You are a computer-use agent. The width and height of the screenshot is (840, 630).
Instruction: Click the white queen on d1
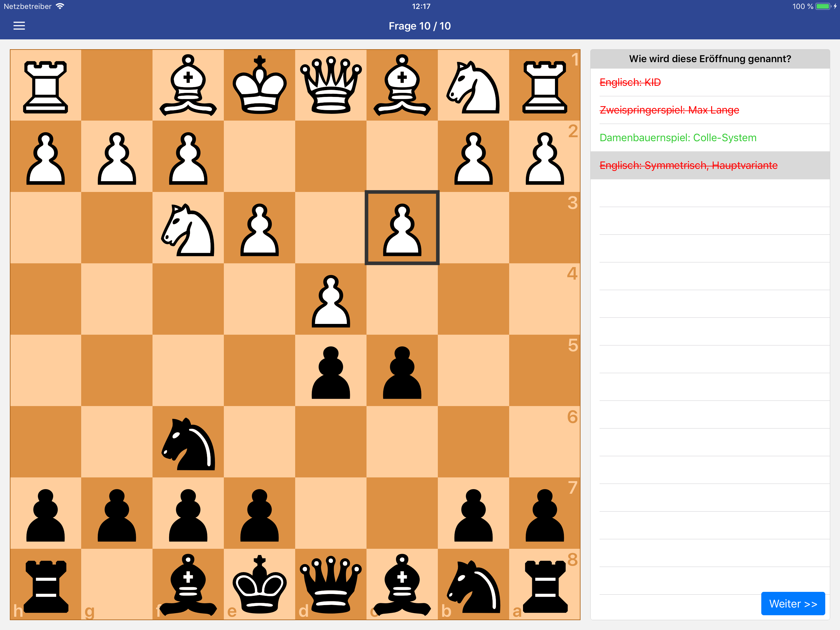pyautogui.click(x=331, y=85)
